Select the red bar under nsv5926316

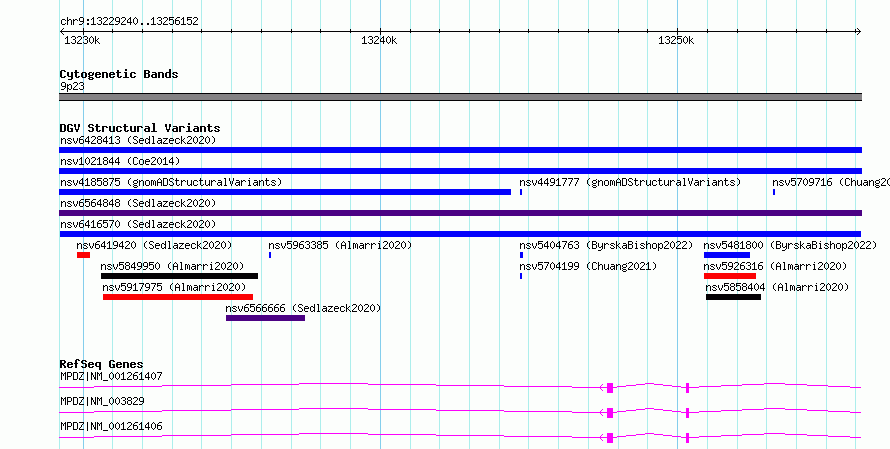(730, 276)
